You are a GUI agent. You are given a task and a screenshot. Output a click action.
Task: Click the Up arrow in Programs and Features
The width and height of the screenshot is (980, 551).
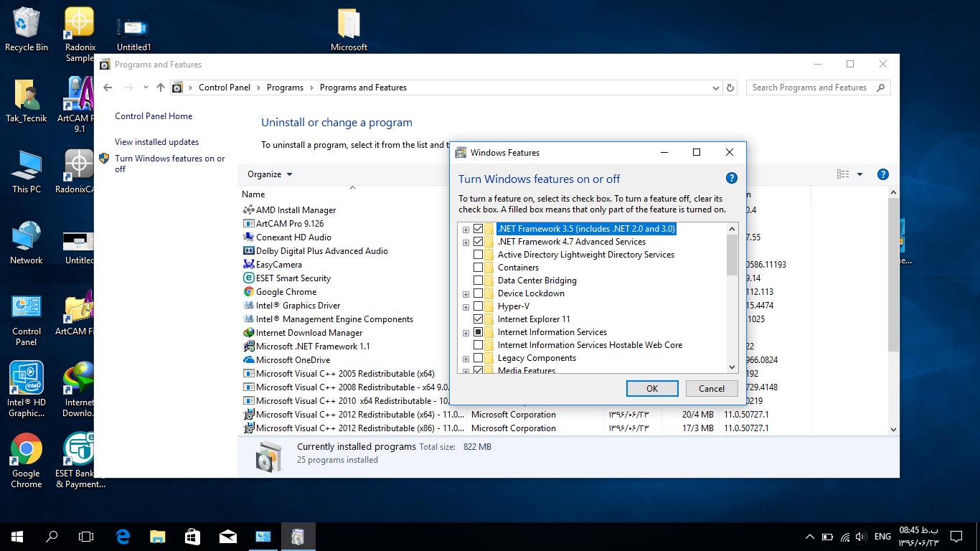[x=161, y=88]
